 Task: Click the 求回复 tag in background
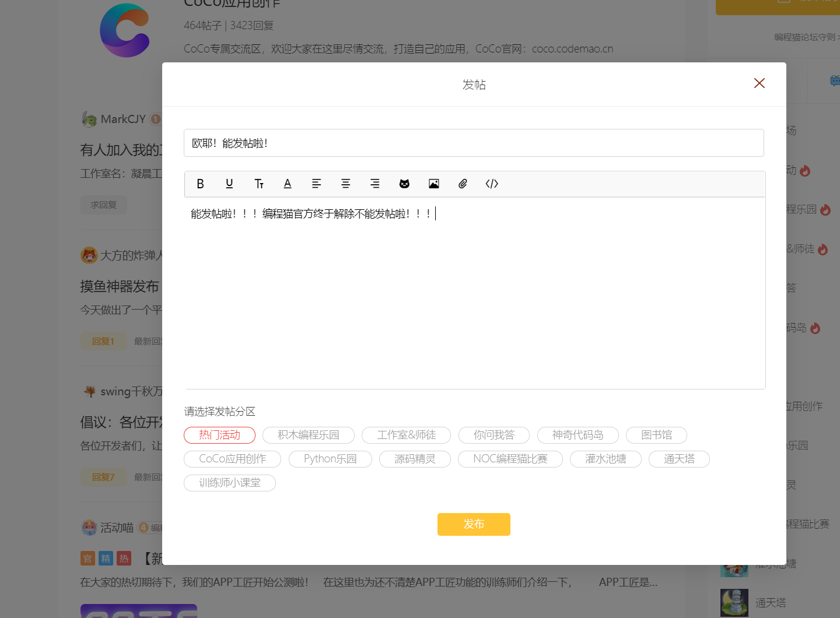point(103,205)
